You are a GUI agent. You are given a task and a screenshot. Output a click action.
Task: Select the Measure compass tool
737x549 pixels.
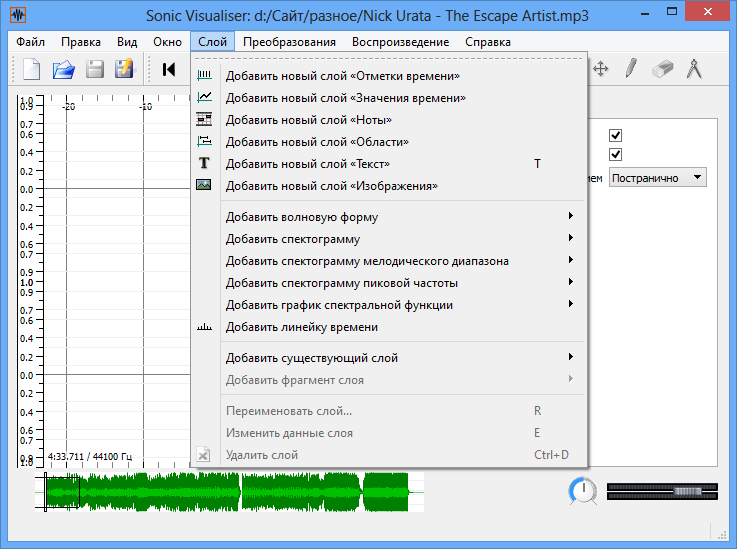click(x=694, y=69)
